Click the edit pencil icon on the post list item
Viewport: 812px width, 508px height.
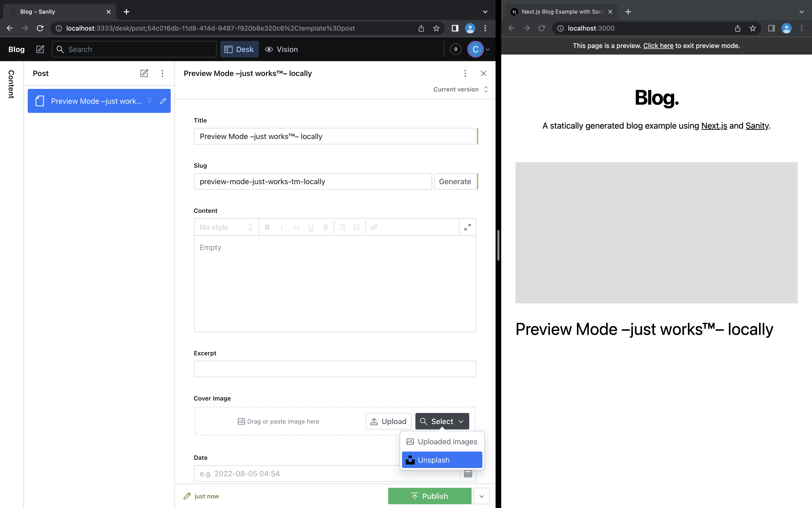[x=163, y=101]
